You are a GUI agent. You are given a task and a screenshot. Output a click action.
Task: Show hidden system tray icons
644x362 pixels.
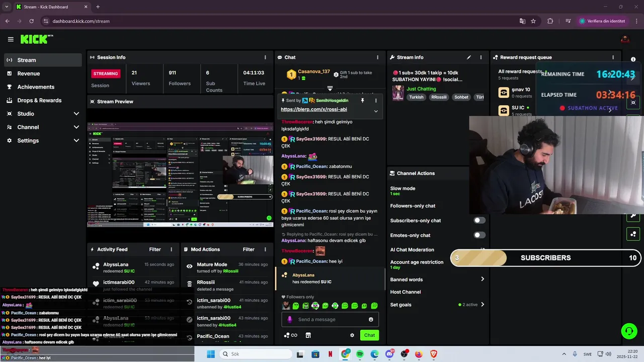click(x=563, y=354)
